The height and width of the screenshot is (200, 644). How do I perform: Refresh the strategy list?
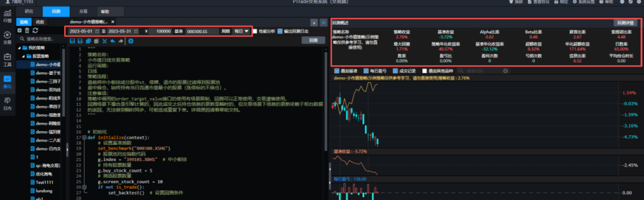pos(35,30)
